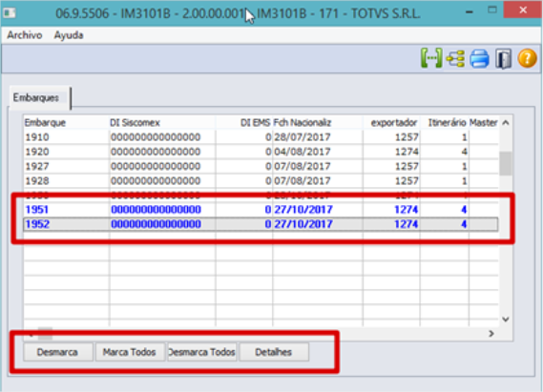Open the Ayuda menu
This screenshot has width=543, height=392.
(69, 35)
